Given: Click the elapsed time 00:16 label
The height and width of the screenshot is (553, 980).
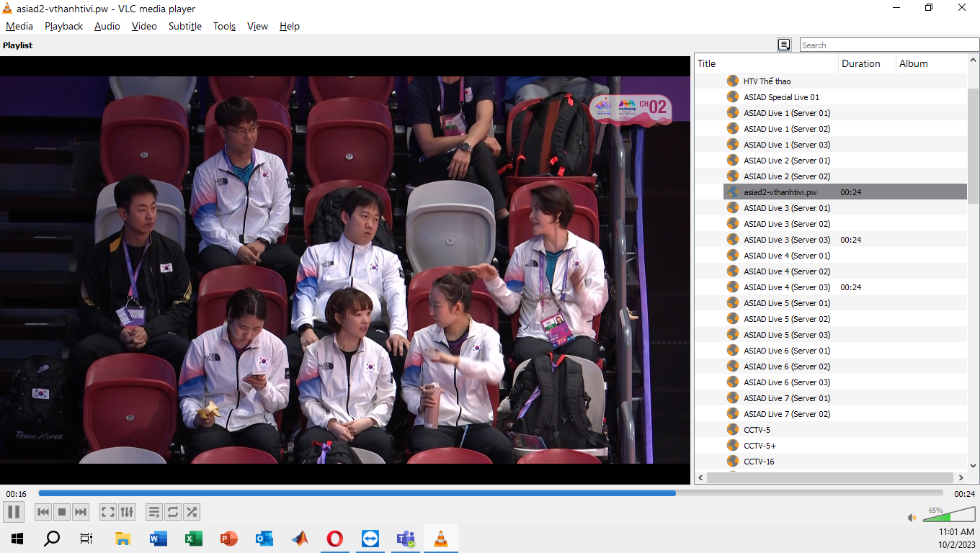Looking at the screenshot, I should point(16,494).
